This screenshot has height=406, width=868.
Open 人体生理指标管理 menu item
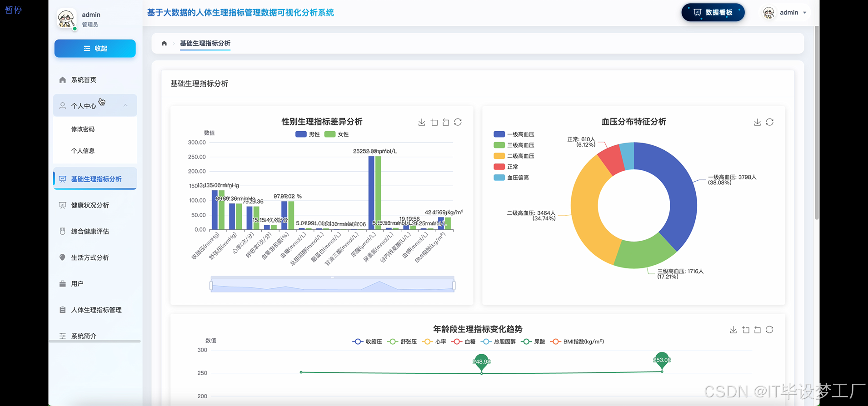[x=95, y=310]
